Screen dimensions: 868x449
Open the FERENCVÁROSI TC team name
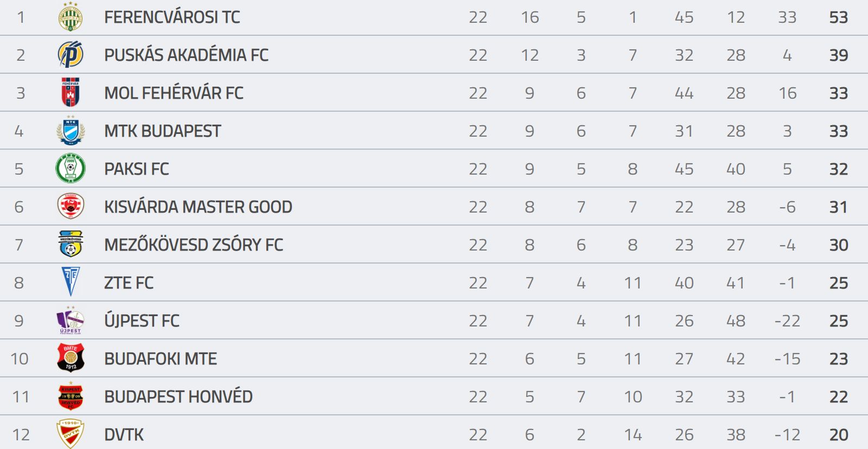click(172, 17)
